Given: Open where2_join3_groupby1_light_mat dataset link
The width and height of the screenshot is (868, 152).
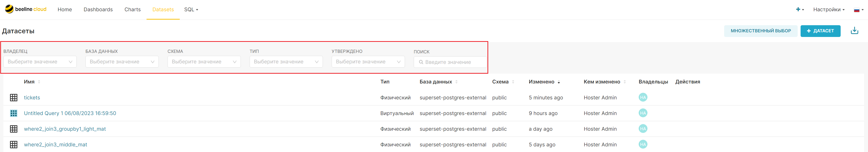Looking at the screenshot, I should [65, 129].
